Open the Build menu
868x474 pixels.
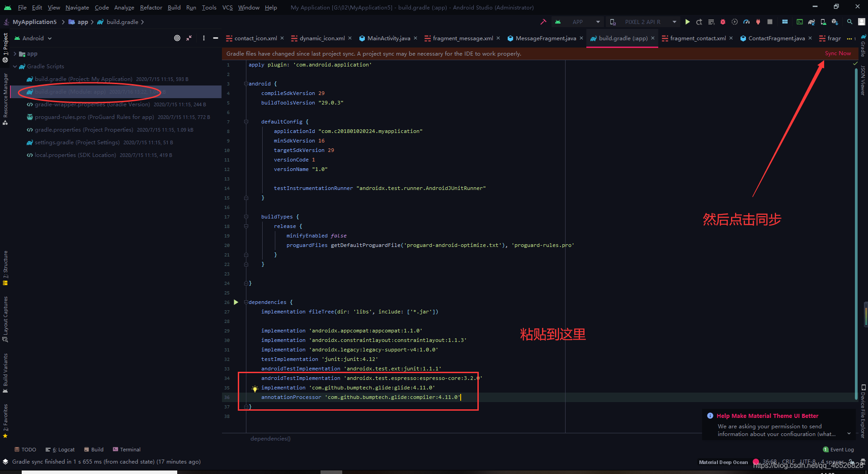[x=174, y=7]
